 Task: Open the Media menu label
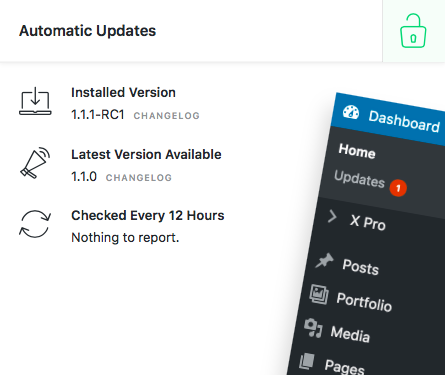point(350,334)
